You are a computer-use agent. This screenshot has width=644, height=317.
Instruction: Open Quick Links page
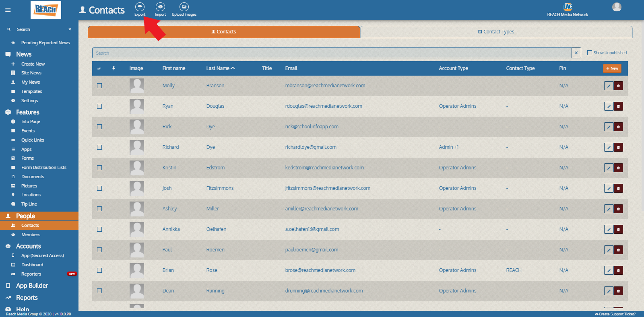pyautogui.click(x=33, y=140)
